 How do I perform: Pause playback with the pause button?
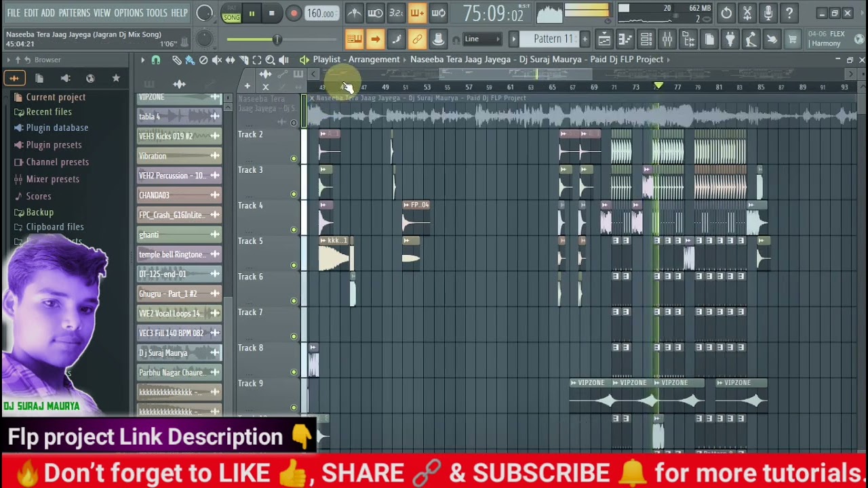[252, 14]
